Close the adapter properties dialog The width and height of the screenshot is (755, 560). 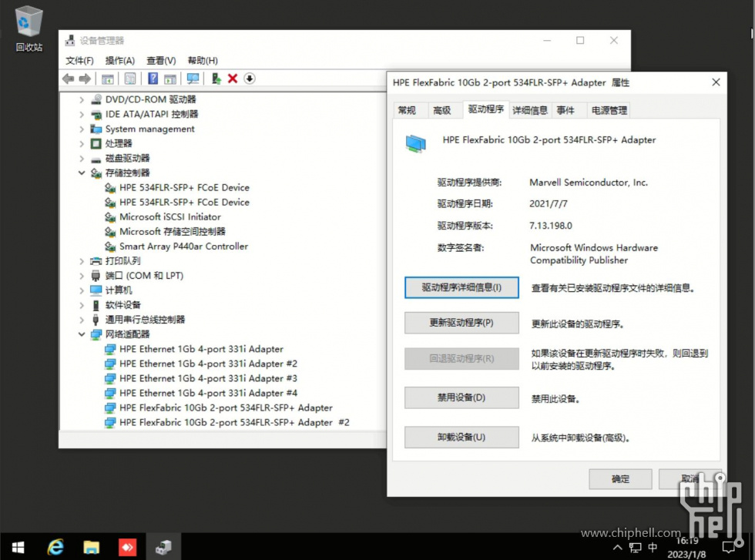716,82
